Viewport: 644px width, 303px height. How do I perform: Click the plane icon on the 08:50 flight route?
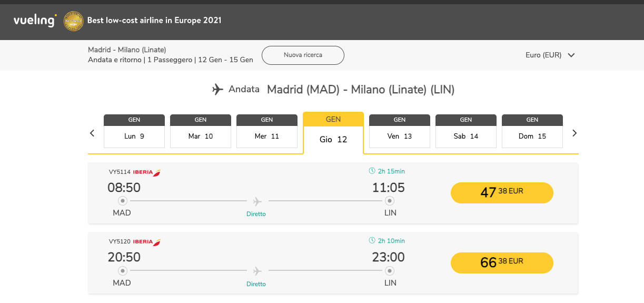[257, 201]
